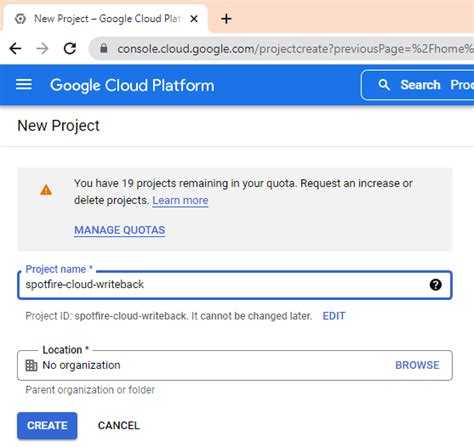The width and height of the screenshot is (474, 447).
Task: Open a new browser tab with plus
Action: coord(226,19)
